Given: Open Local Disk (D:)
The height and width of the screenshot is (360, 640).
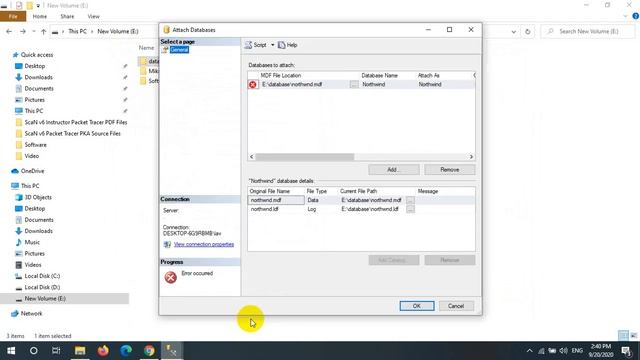Looking at the screenshot, I should [x=42, y=287].
